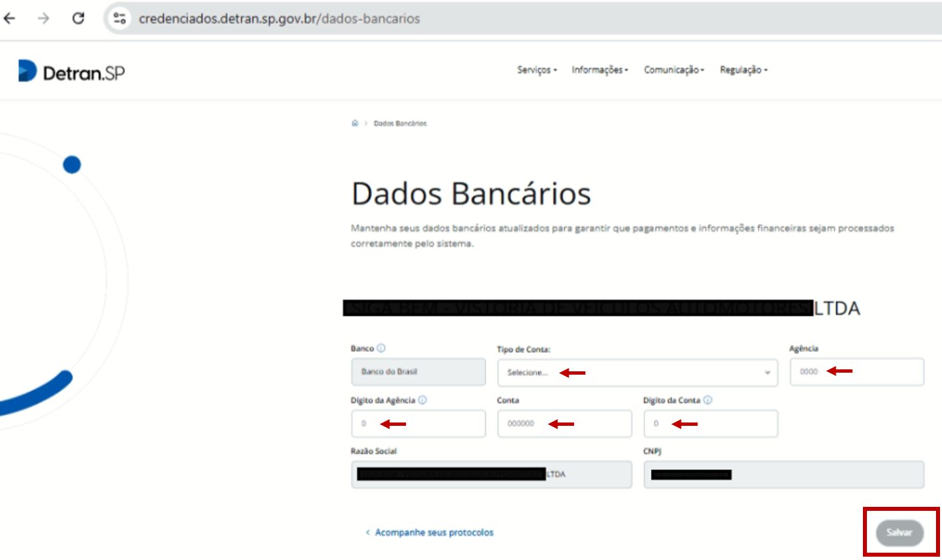Focus the Conta number field
The width and height of the screenshot is (942, 560).
point(565,424)
